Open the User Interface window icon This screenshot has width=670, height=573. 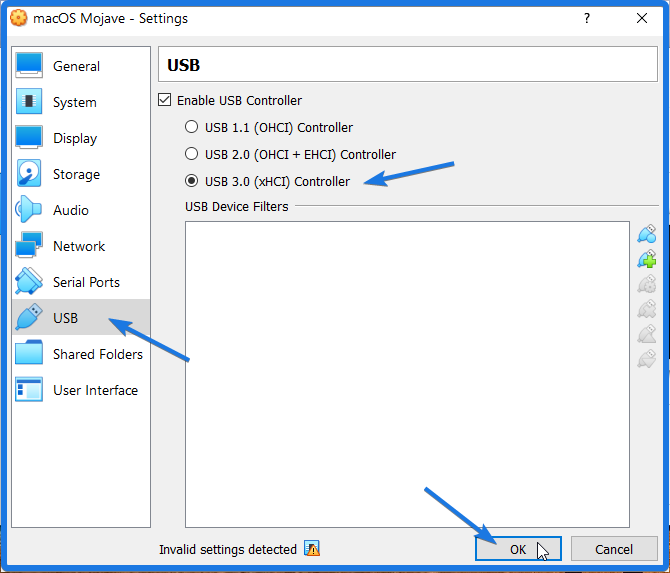pyautogui.click(x=29, y=389)
